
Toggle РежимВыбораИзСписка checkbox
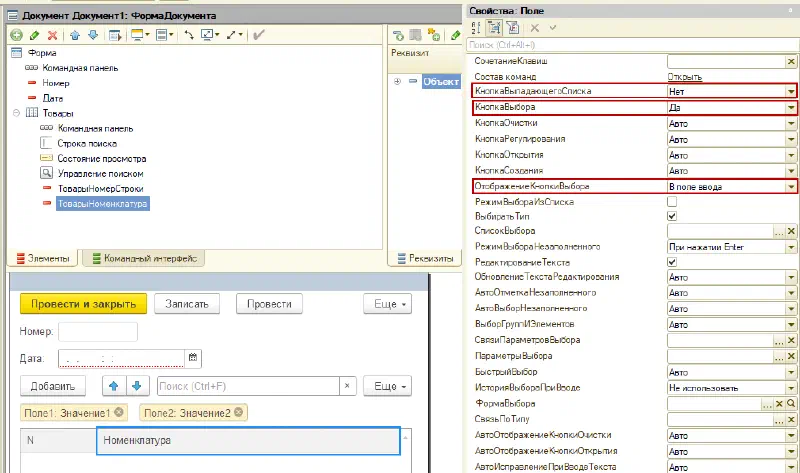point(672,202)
